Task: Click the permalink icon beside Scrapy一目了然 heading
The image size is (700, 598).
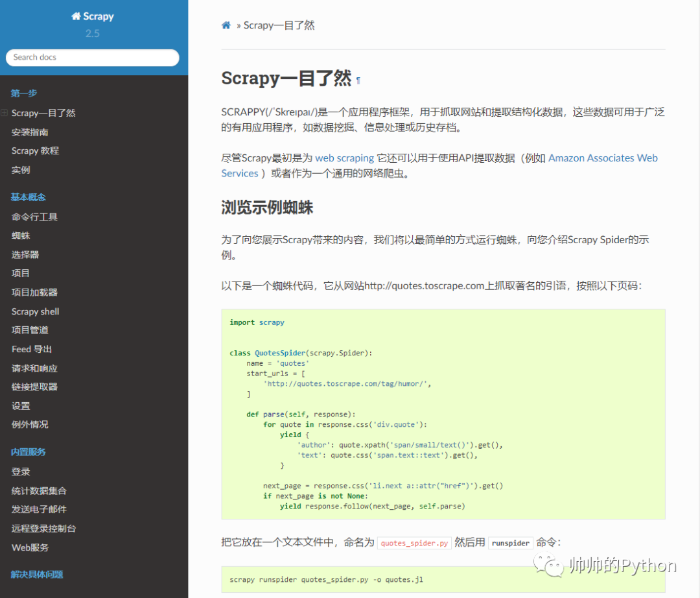Action: click(x=358, y=81)
